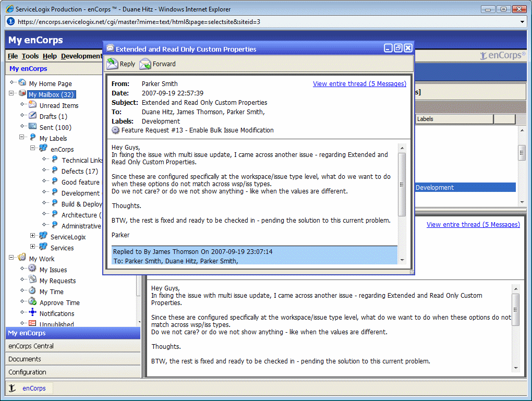Click the Feature Request #13 issue link
The width and height of the screenshot is (532, 401).
197,130
